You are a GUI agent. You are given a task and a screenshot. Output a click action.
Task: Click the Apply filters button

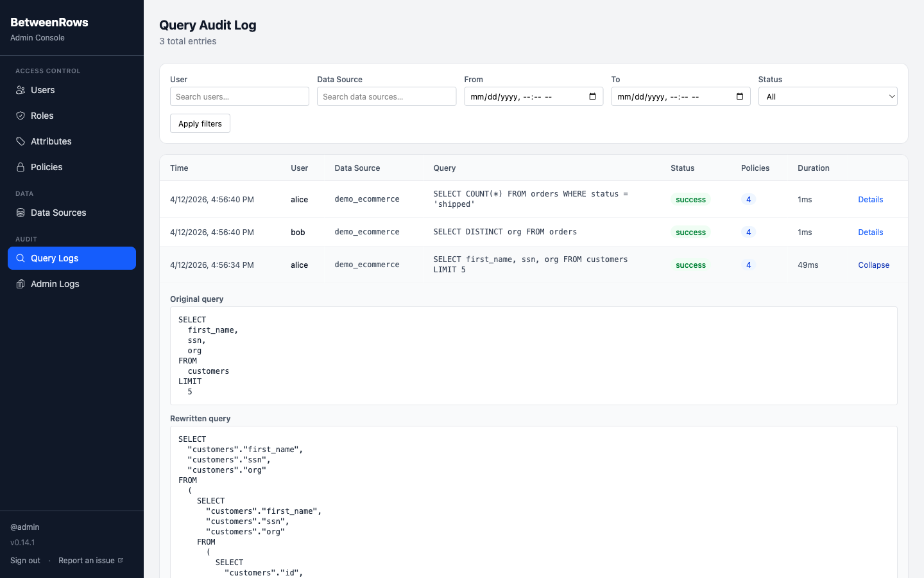[200, 123]
